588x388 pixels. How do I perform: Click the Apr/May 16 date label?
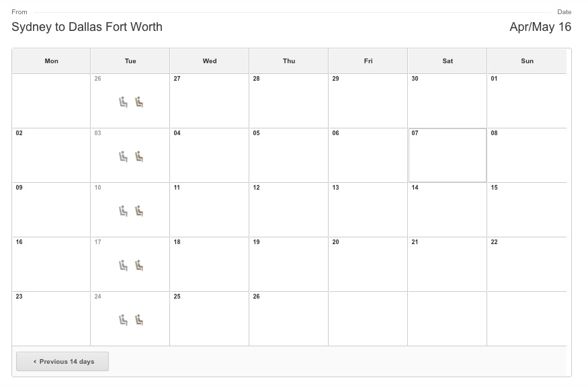540,27
